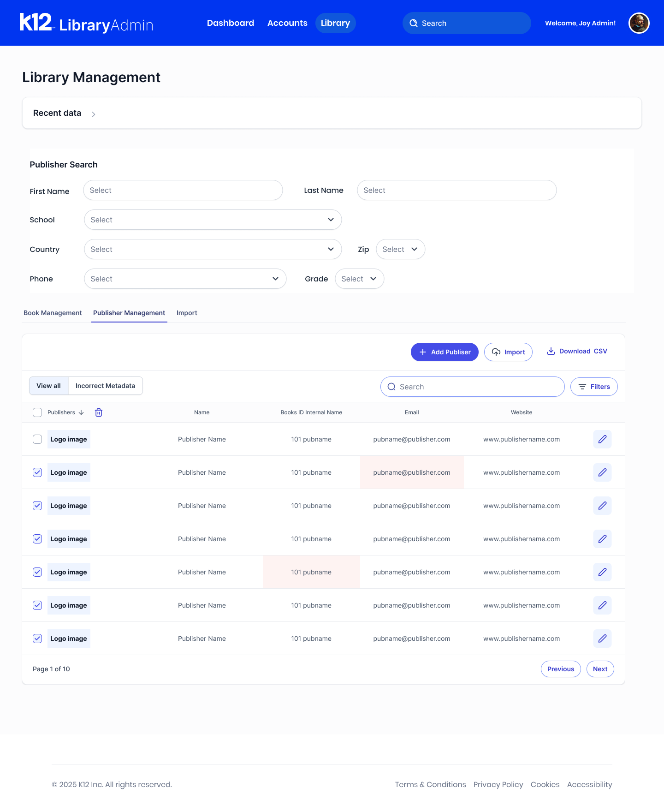The width and height of the screenshot is (664, 812).
Task: Select the View all segment
Action: [49, 386]
